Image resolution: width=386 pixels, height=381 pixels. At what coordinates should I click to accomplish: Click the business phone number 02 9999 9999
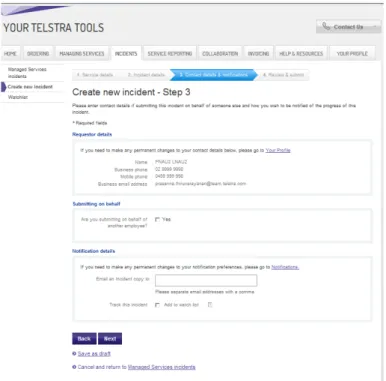[x=169, y=169]
